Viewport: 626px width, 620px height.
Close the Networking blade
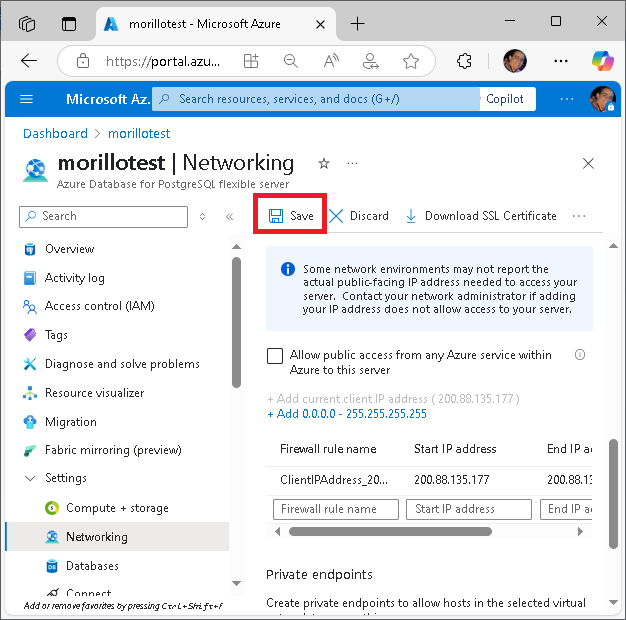(588, 163)
